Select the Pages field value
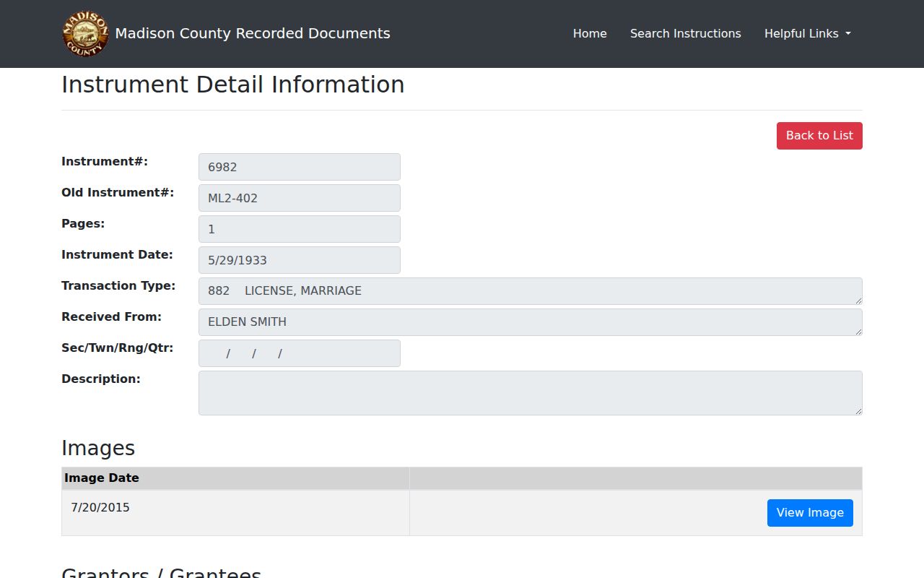The width and height of the screenshot is (924, 578). point(300,229)
